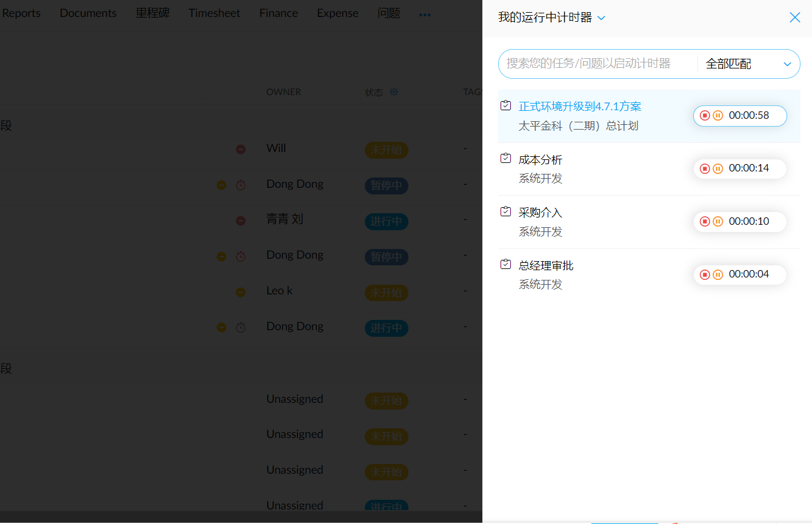Close the running timers panel
This screenshot has height=524, width=812.
(795, 18)
